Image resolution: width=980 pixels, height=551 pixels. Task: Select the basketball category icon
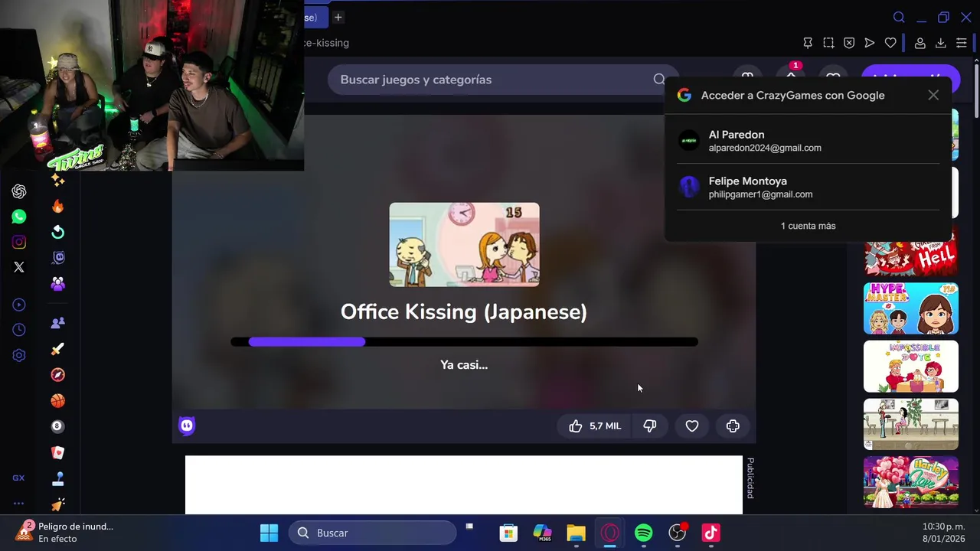click(58, 401)
